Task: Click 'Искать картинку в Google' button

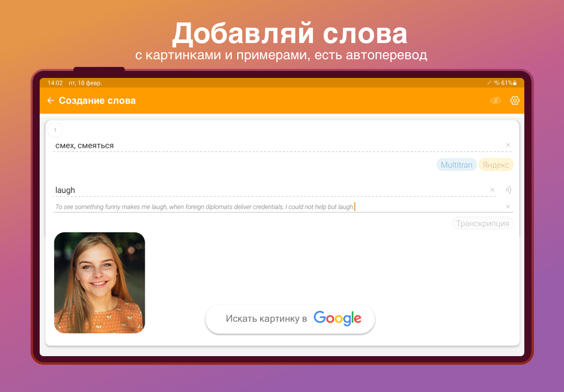Action: [x=290, y=319]
